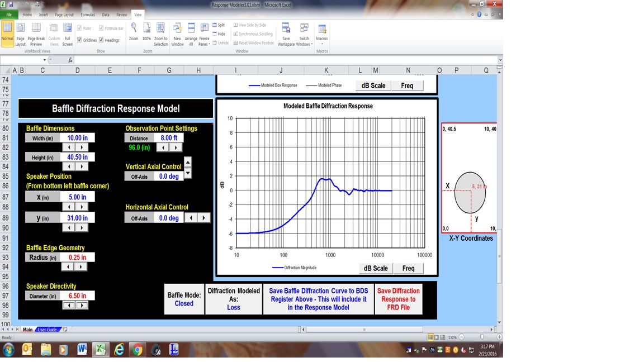644x362 pixels.
Task: Open Freeze Panes menu
Action: click(204, 34)
